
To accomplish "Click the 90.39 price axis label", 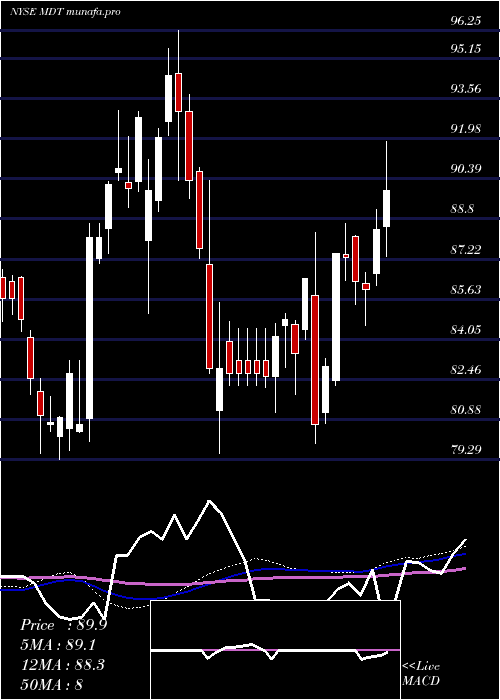I will [466, 169].
